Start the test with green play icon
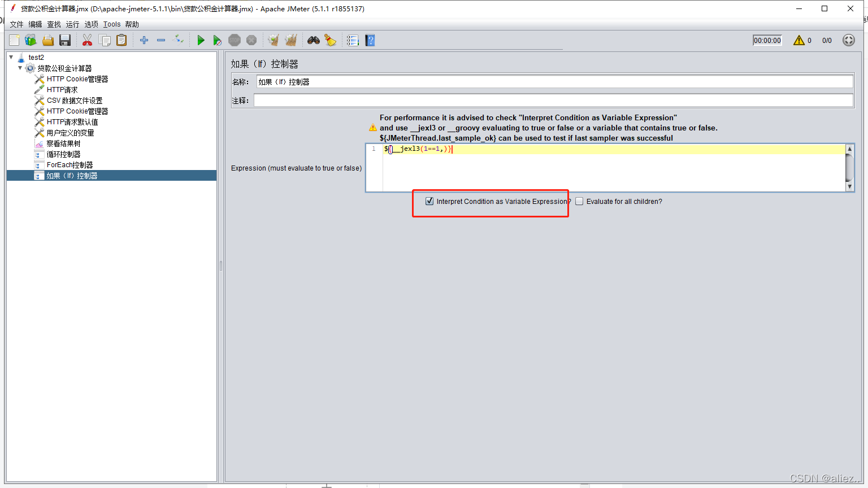This screenshot has width=868, height=488. (x=201, y=40)
